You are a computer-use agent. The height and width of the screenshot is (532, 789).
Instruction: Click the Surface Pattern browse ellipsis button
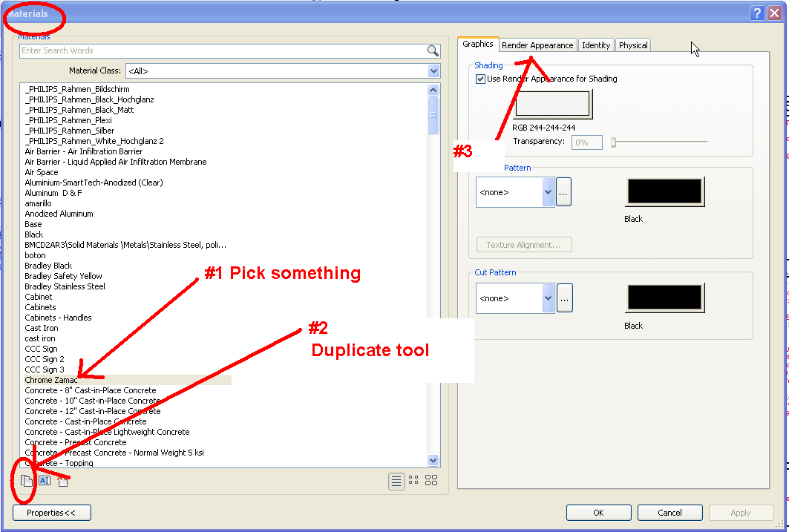pos(563,192)
